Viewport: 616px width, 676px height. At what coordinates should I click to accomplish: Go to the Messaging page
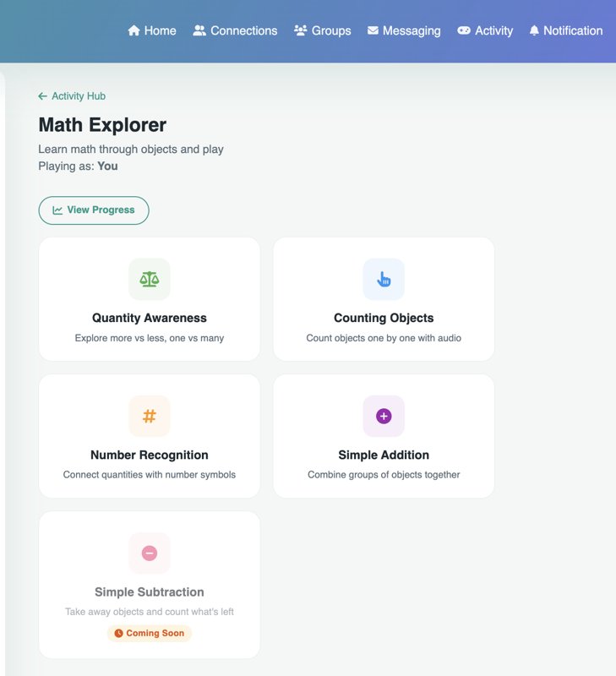click(x=411, y=30)
